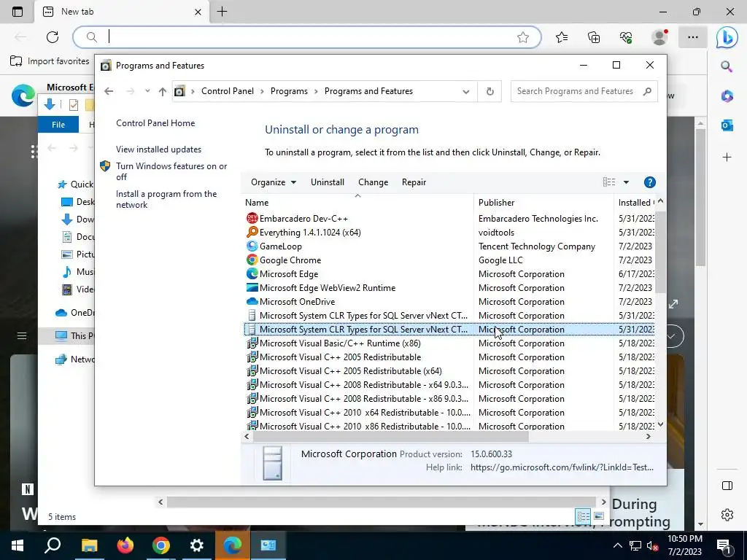747x560 pixels.
Task: Click the Visual Basic/C++ Runtime (x86) icon
Action: (x=252, y=343)
